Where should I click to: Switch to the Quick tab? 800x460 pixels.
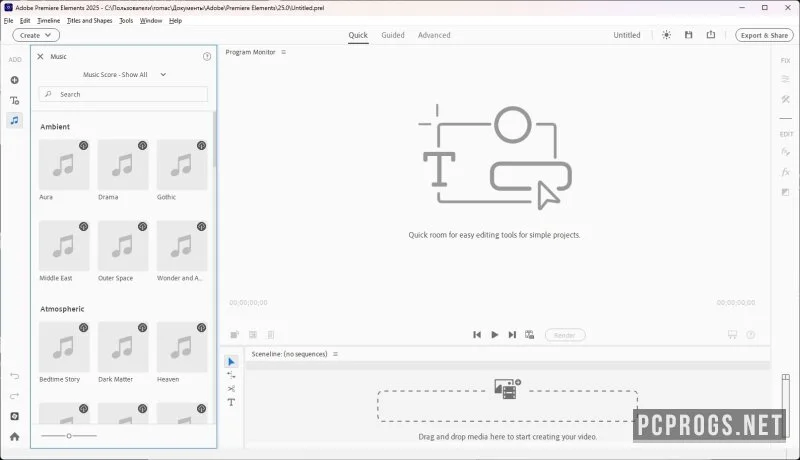click(x=358, y=35)
